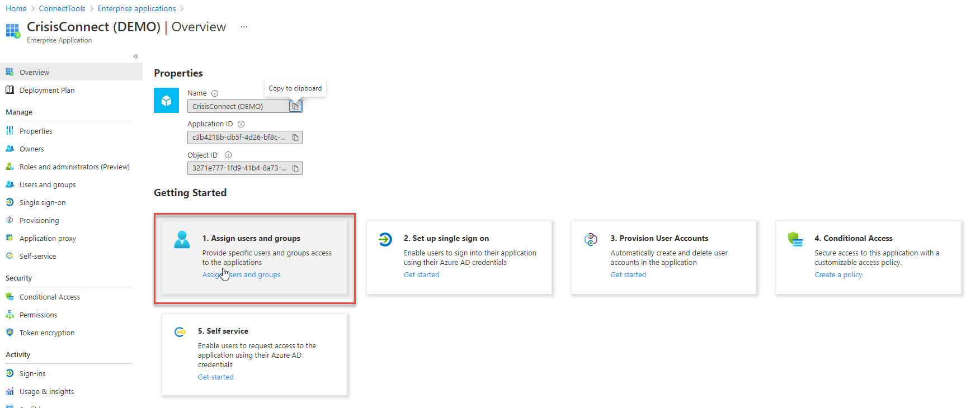
Task: Click the Deployment Plan book icon
Action: 10,90
